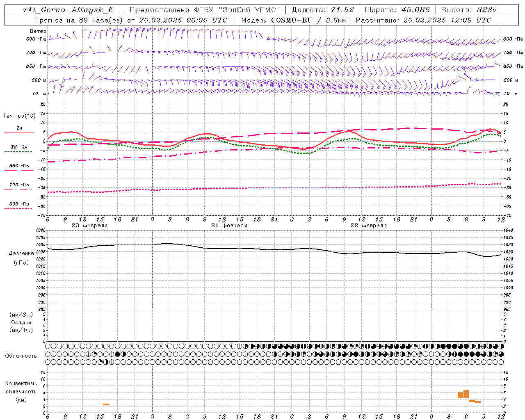Click the 21 февраля date label
This screenshot has height=420, width=525.
point(229,226)
